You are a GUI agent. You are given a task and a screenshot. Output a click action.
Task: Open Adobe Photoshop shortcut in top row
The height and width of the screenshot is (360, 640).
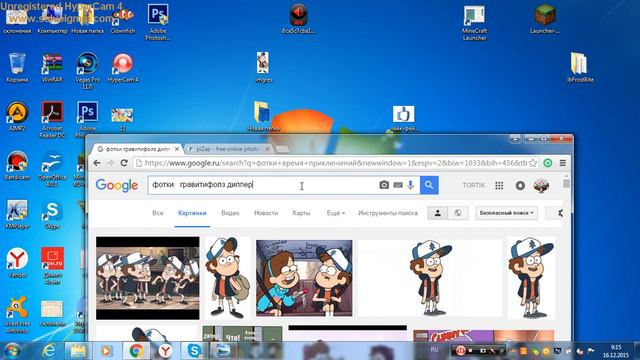(x=158, y=21)
